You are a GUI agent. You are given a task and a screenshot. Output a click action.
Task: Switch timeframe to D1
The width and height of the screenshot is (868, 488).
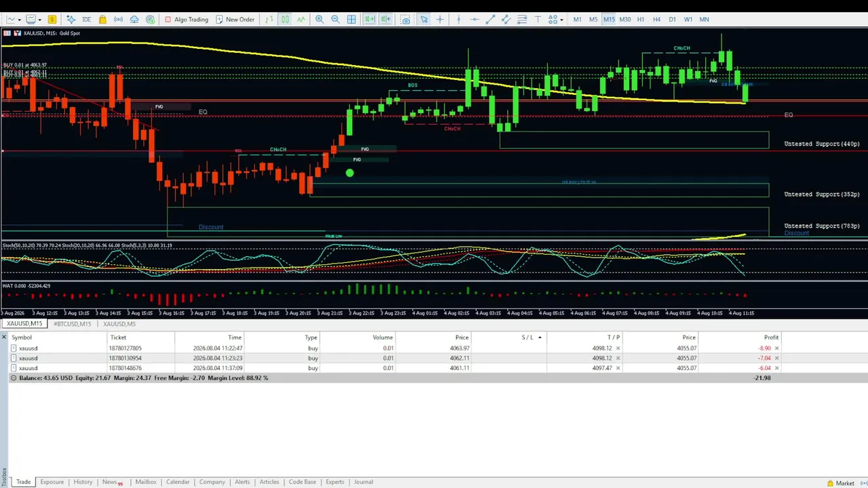[672, 19]
